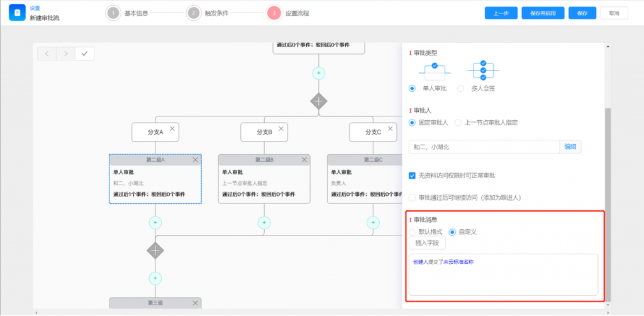Click the redo arrow in canvas toolbar

pyautogui.click(x=65, y=54)
